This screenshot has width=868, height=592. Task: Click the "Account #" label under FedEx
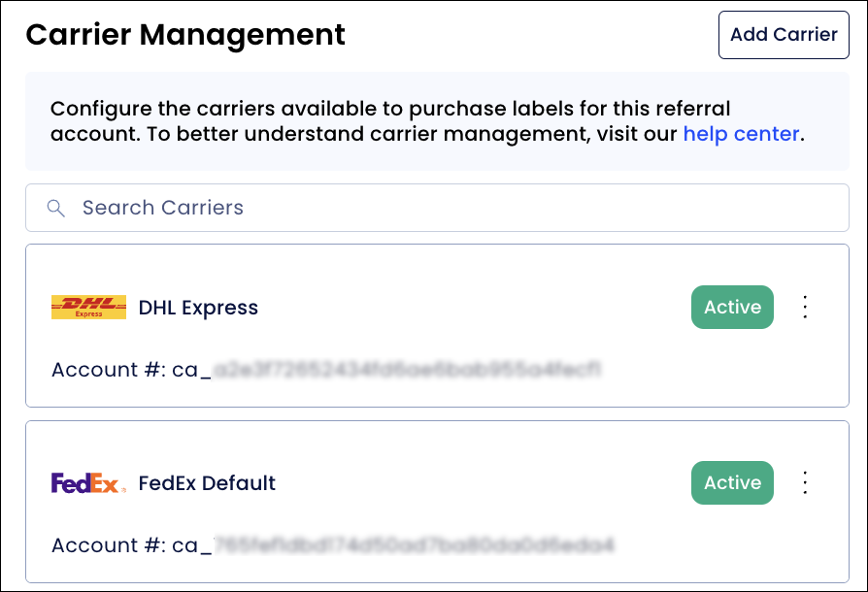[109, 545]
